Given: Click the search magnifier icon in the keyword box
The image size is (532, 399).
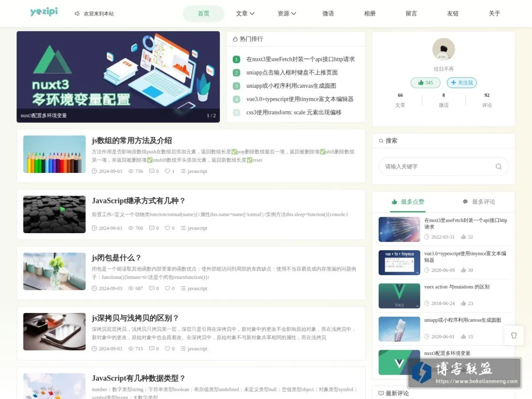Looking at the screenshot, I should pyautogui.click(x=498, y=167).
